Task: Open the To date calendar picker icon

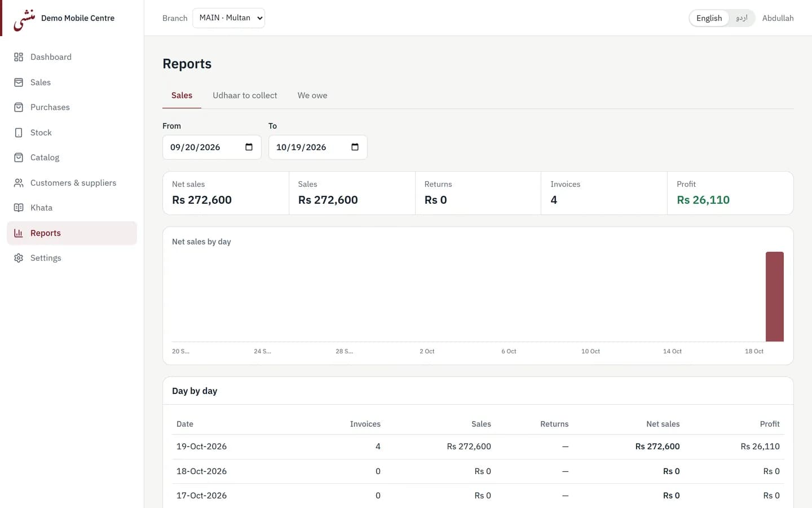Action: point(355,147)
